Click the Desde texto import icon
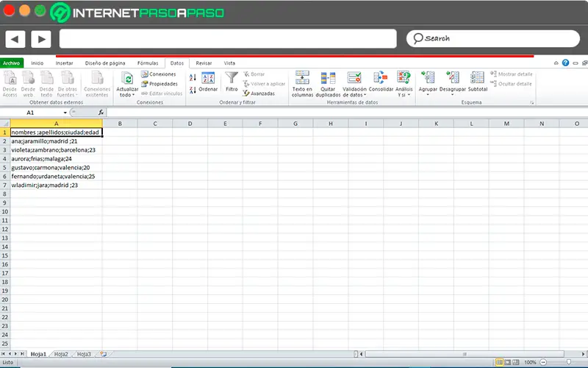 click(x=46, y=84)
